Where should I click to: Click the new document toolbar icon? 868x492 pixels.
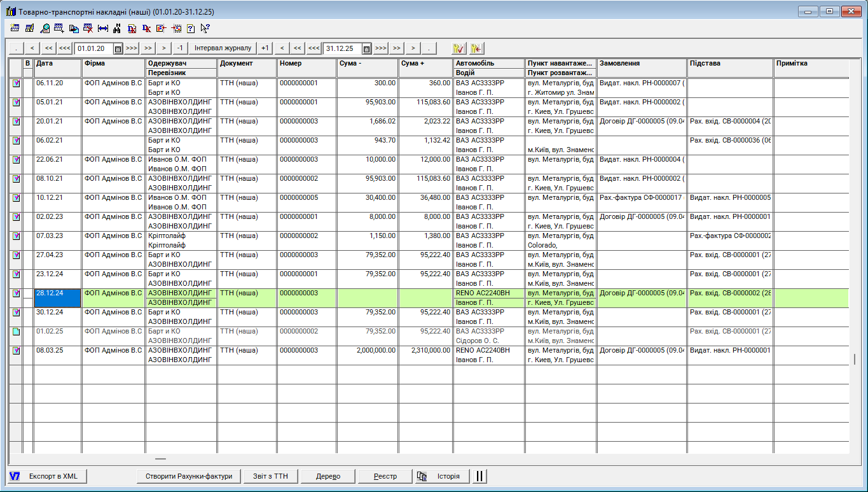click(x=15, y=28)
